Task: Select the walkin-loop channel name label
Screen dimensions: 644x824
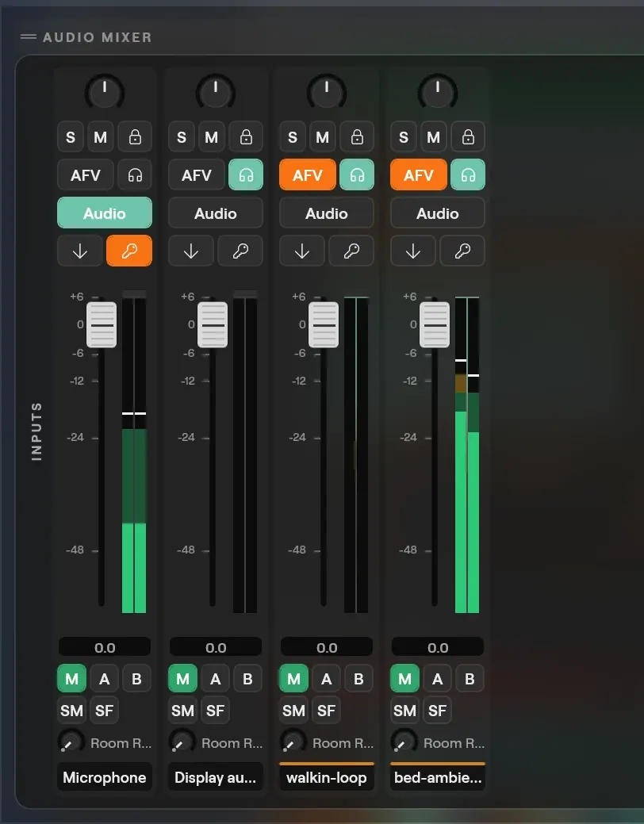Action: click(x=327, y=777)
